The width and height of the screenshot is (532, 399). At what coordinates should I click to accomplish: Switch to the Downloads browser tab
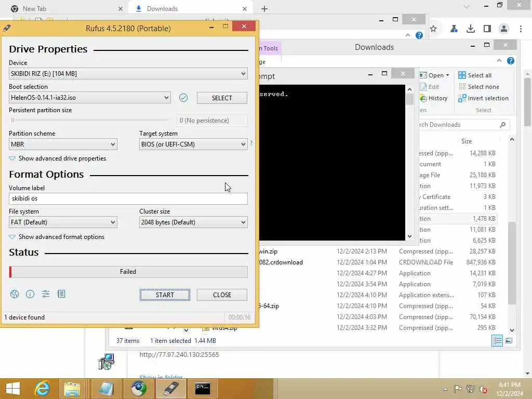tap(191, 8)
